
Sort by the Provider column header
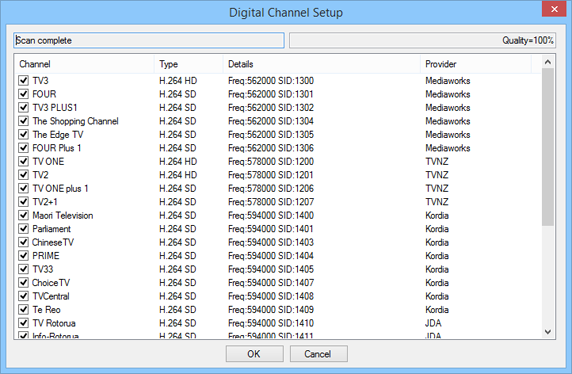pos(476,64)
